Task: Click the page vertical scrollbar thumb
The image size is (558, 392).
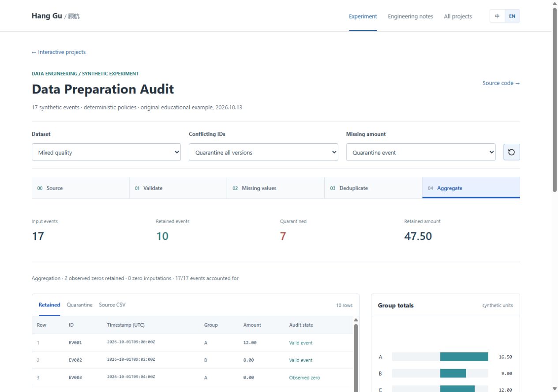Action: tap(554, 100)
